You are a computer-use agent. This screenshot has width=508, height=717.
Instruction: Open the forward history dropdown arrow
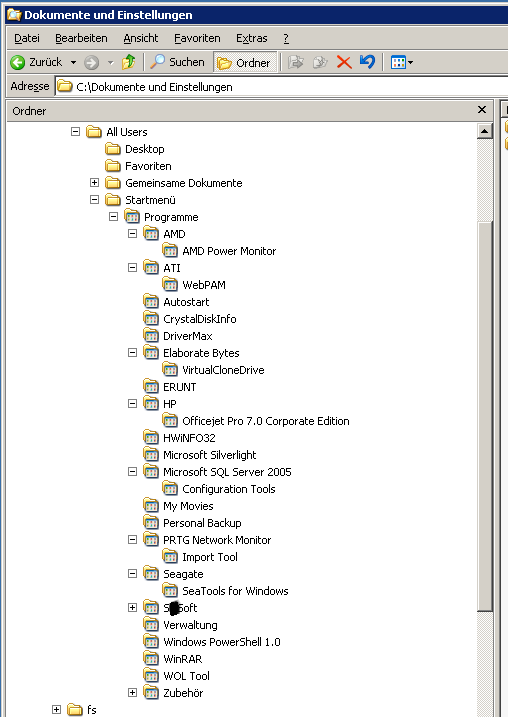click(x=110, y=62)
